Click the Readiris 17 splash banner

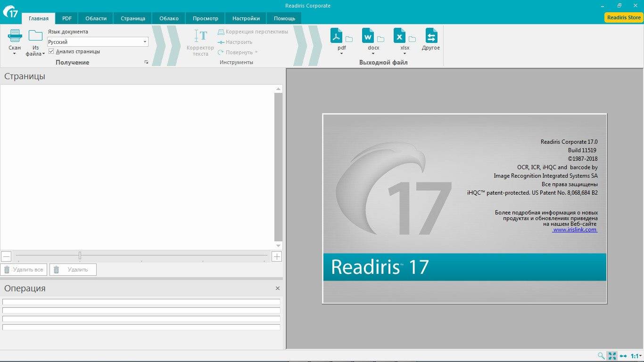465,267
